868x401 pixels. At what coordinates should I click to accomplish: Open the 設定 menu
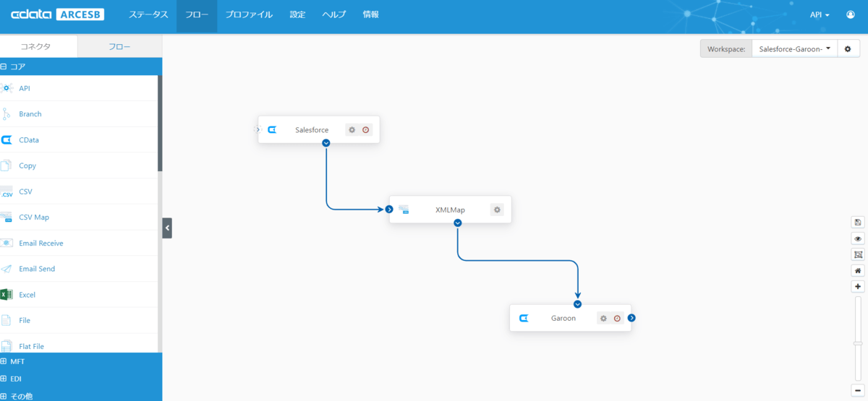click(x=297, y=14)
